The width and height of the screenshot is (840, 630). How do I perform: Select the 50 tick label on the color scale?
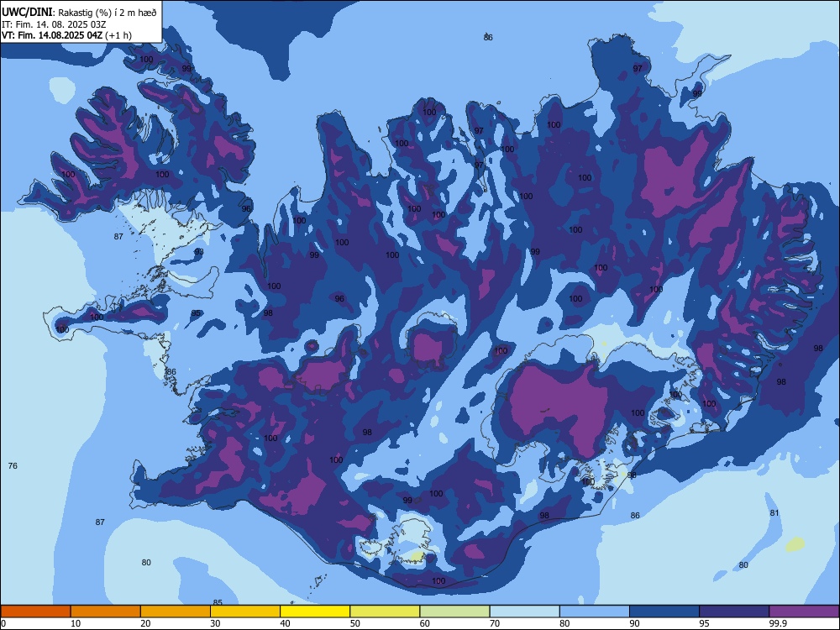[x=354, y=623]
